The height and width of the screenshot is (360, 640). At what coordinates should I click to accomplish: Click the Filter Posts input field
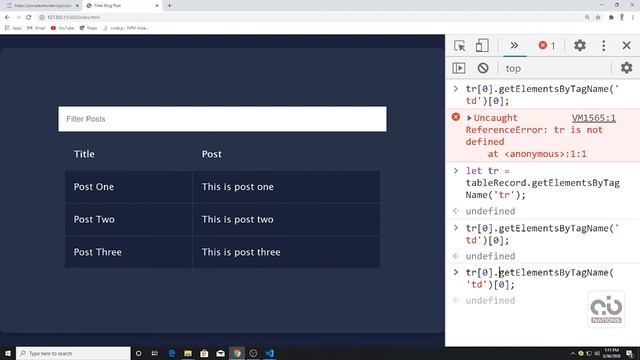coord(222,119)
